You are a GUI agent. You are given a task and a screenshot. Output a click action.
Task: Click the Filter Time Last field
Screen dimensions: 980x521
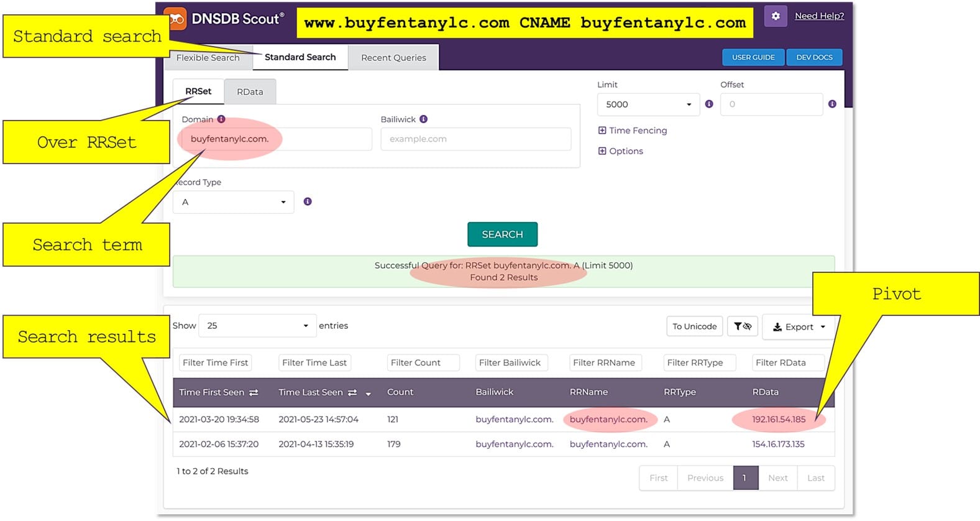tap(314, 363)
